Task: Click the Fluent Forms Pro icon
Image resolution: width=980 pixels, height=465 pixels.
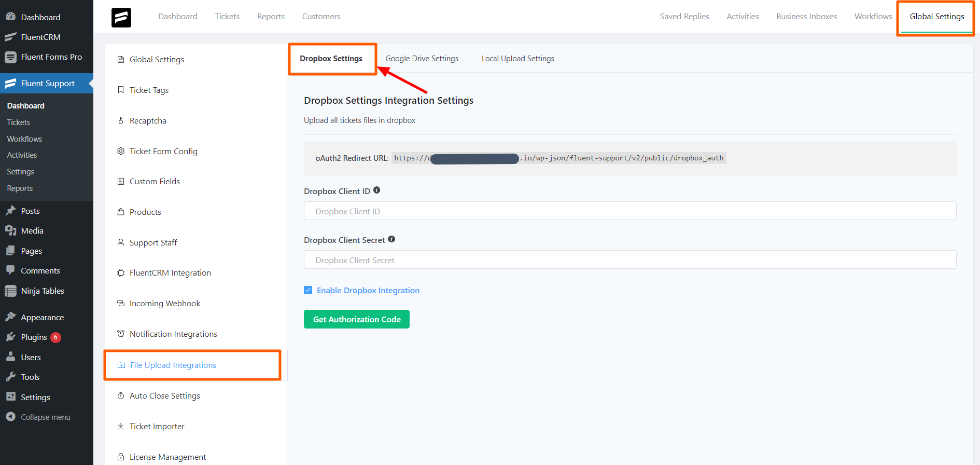Action: (x=10, y=57)
